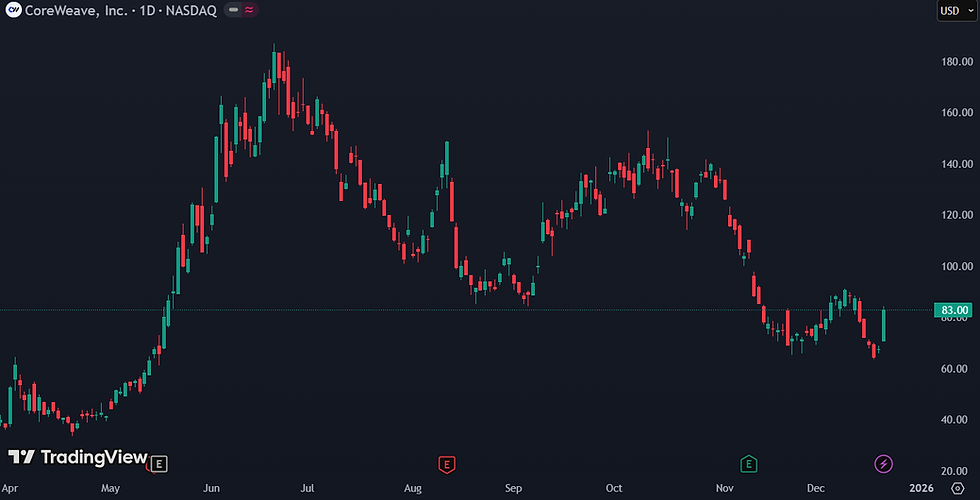The image size is (980, 500).
Task: Click the pink wavy lines indicator
Action: (x=249, y=10)
